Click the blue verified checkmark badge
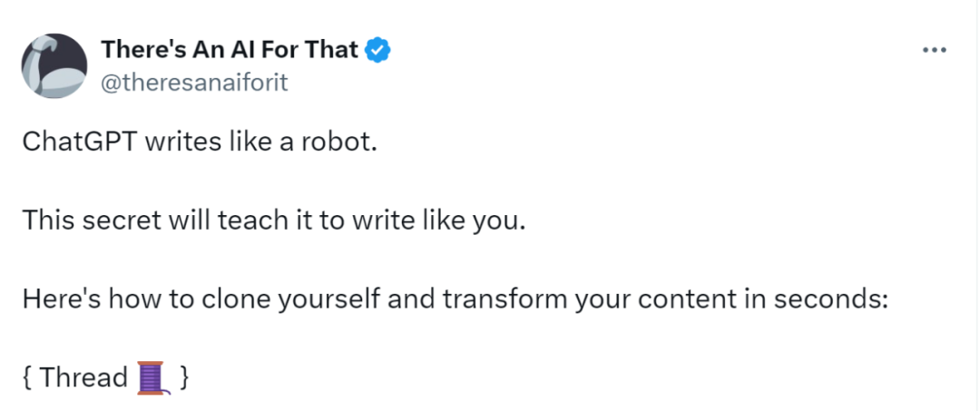The image size is (980, 411). pyautogui.click(x=377, y=51)
